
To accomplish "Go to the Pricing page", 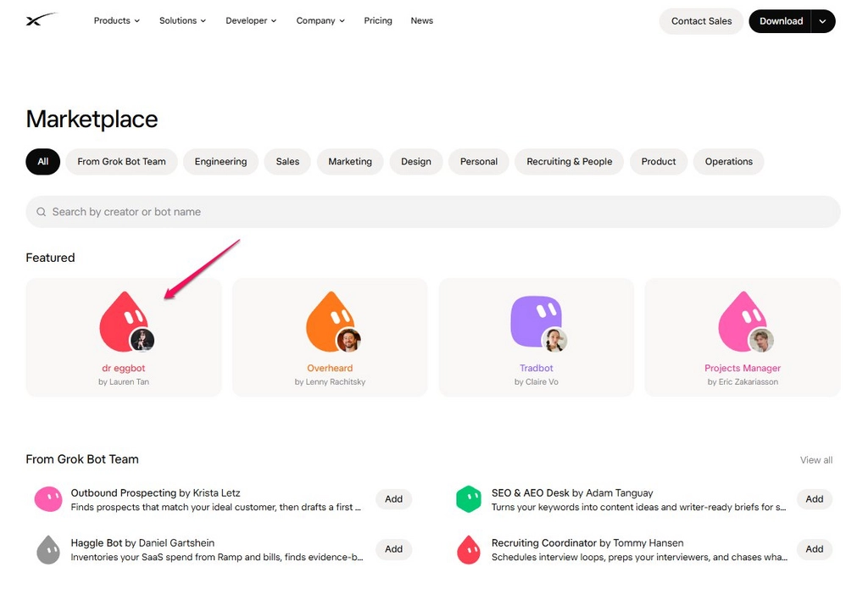I will (x=378, y=20).
